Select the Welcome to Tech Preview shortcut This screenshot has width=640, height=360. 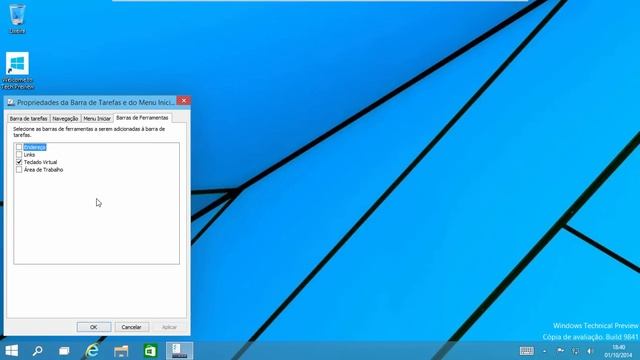click(17, 70)
